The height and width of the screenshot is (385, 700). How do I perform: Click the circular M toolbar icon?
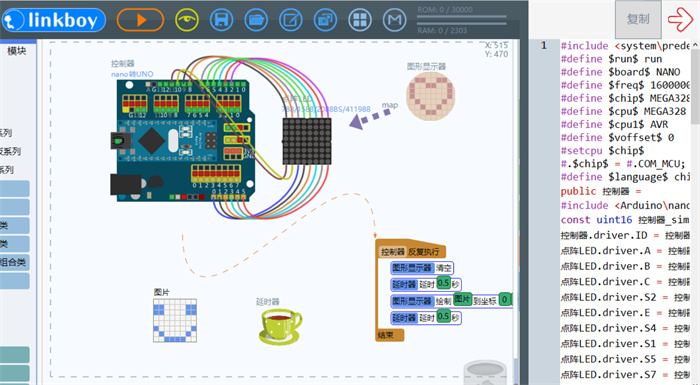pyautogui.click(x=395, y=20)
